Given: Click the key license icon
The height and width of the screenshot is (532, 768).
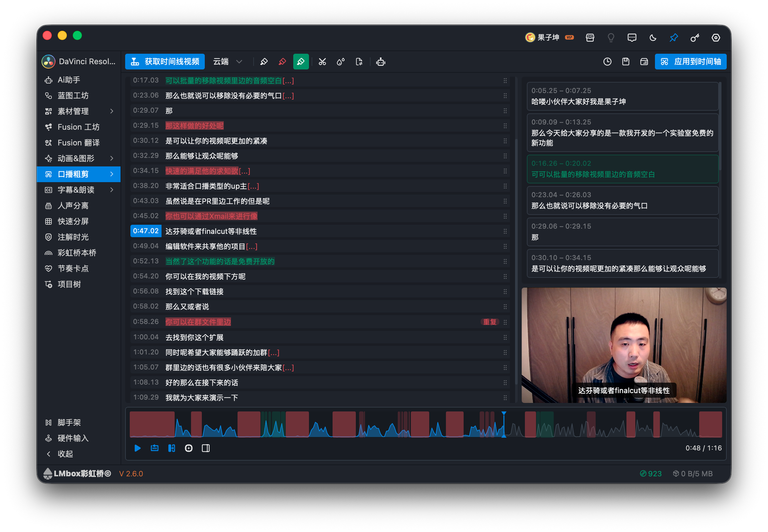Looking at the screenshot, I should click(695, 37).
